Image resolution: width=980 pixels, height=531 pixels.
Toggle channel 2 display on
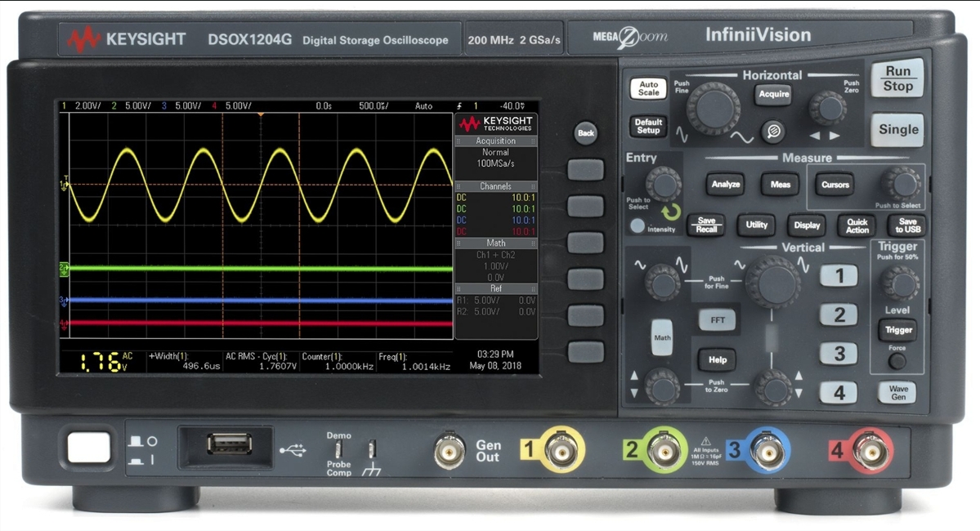click(x=838, y=315)
